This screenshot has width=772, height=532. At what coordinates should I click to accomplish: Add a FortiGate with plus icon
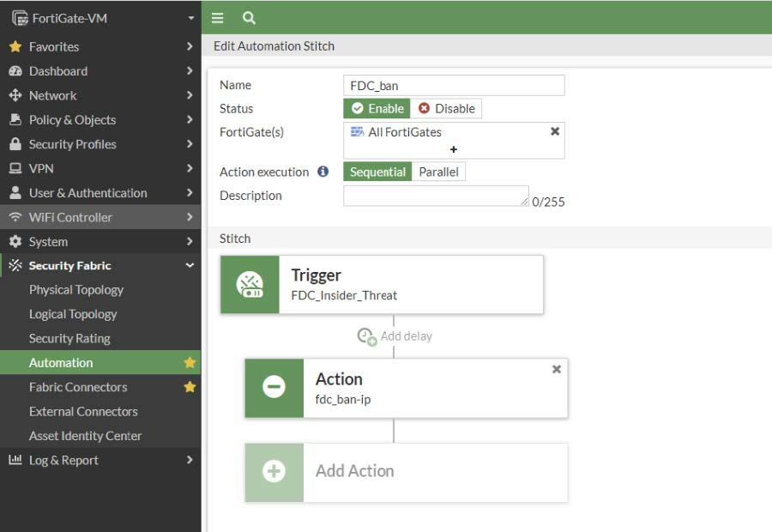tap(454, 149)
